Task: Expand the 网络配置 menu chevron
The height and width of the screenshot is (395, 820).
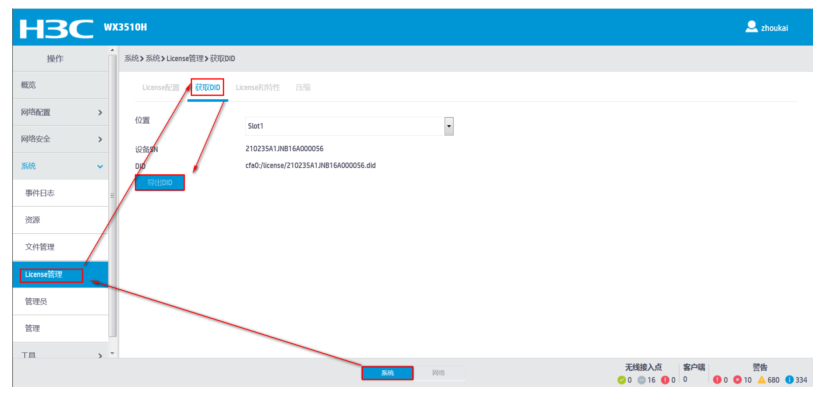Action: (x=100, y=112)
